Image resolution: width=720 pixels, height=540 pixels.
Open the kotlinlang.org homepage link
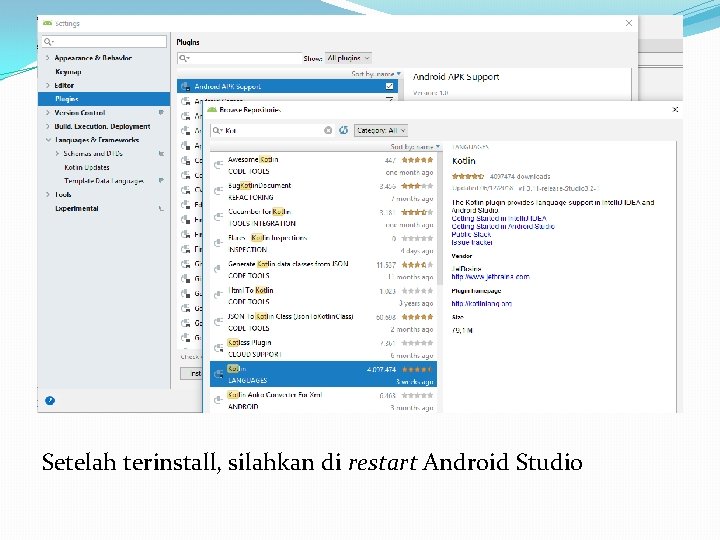[x=481, y=304]
